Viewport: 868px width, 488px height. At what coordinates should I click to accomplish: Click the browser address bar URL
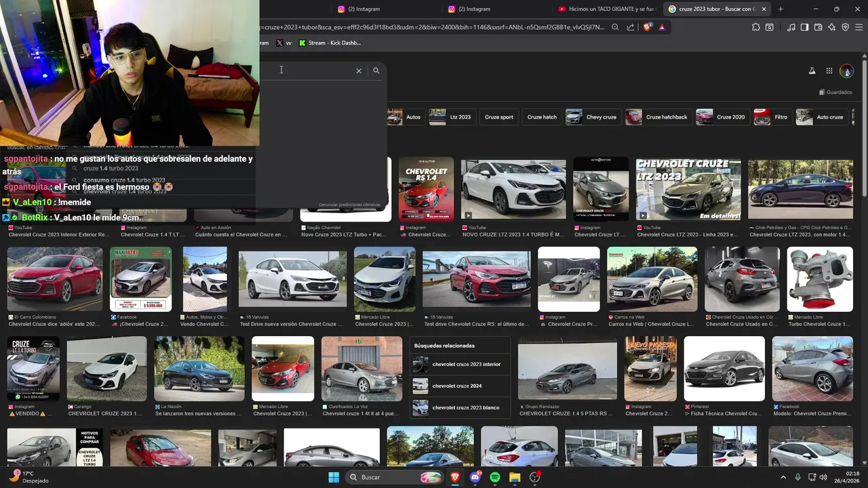[431, 27]
